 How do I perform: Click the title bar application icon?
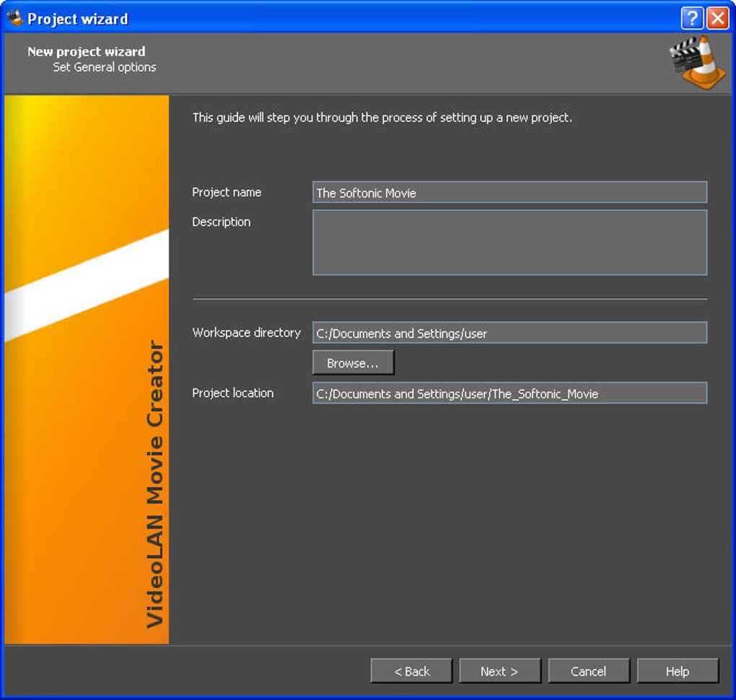[15, 18]
